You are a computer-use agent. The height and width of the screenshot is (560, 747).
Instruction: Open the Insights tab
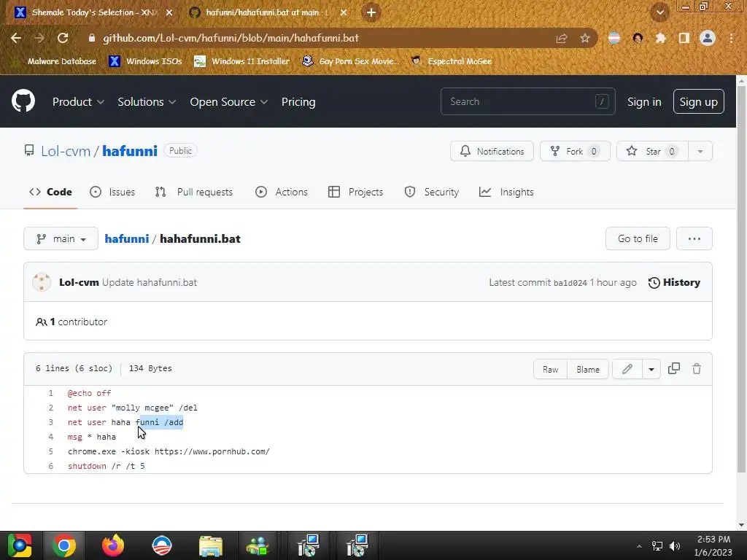coord(506,192)
